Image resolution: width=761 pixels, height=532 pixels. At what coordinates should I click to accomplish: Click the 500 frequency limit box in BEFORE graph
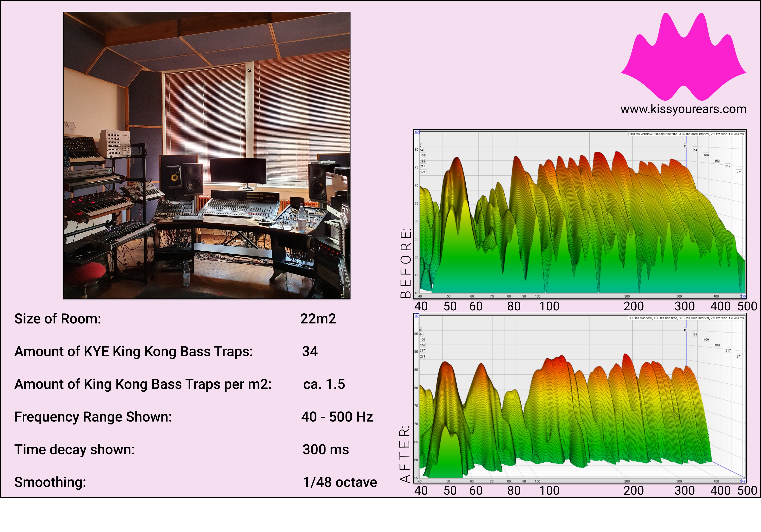point(743,296)
